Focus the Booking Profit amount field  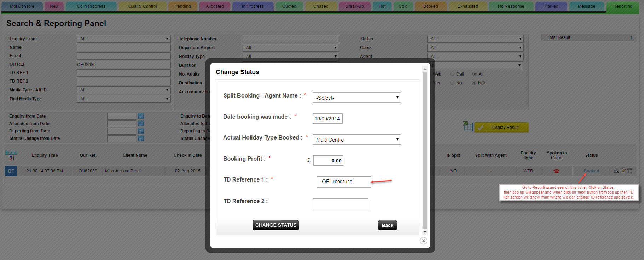328,161
